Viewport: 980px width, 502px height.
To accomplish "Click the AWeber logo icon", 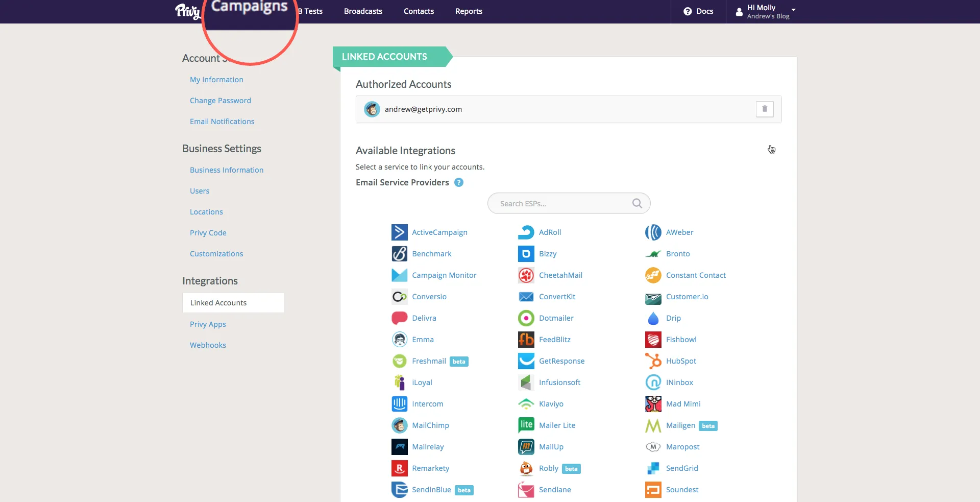I will click(x=653, y=232).
